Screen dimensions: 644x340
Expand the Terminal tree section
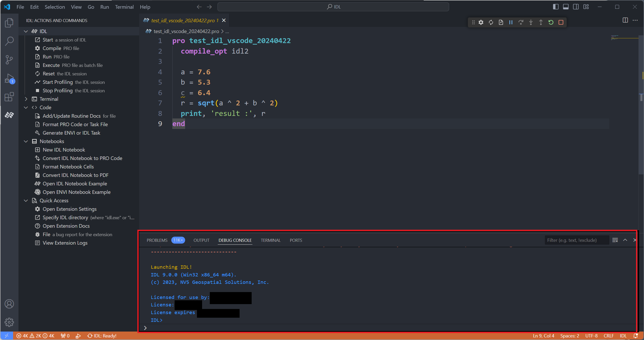pos(26,99)
